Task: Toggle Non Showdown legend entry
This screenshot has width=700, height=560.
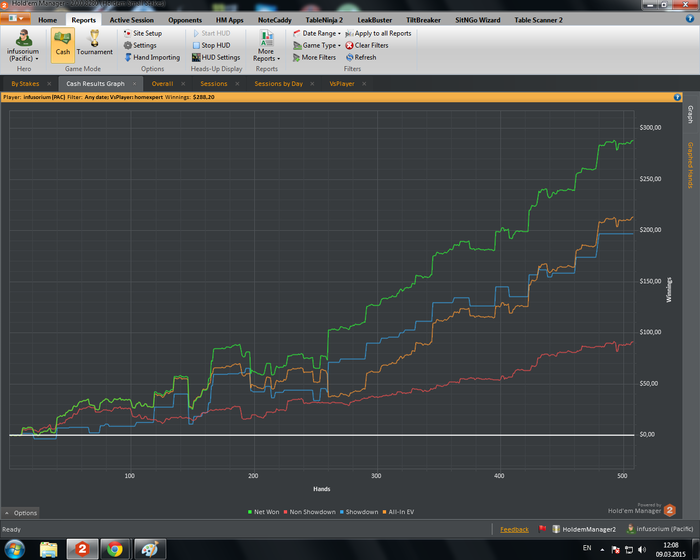Action: pyautogui.click(x=309, y=512)
